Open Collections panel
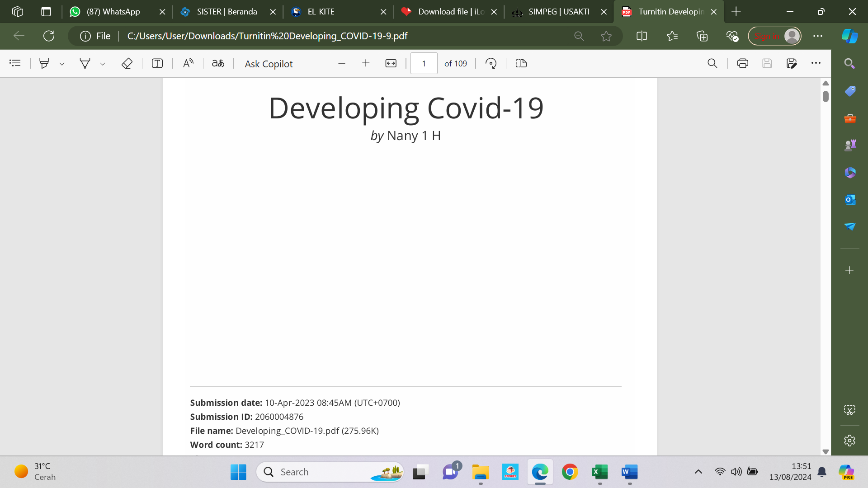868x488 pixels. coord(702,36)
